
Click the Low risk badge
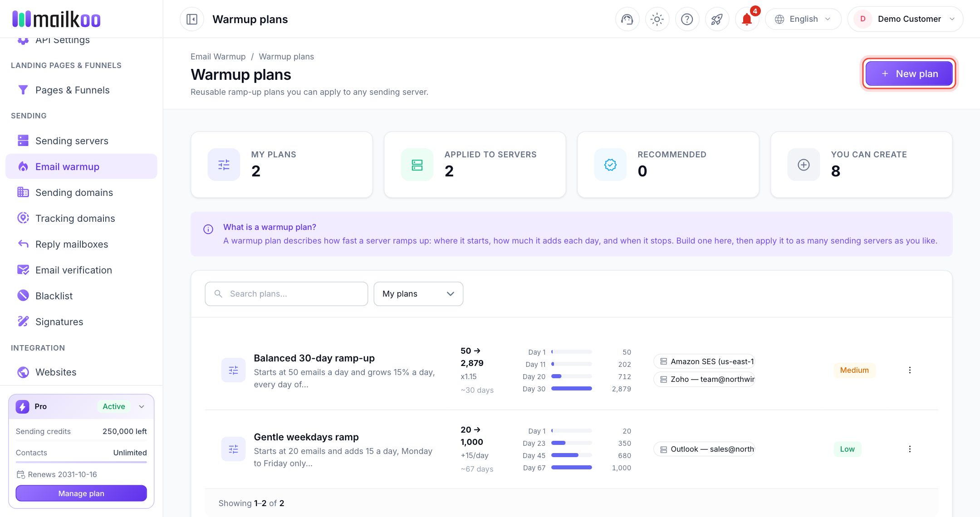[x=847, y=449]
